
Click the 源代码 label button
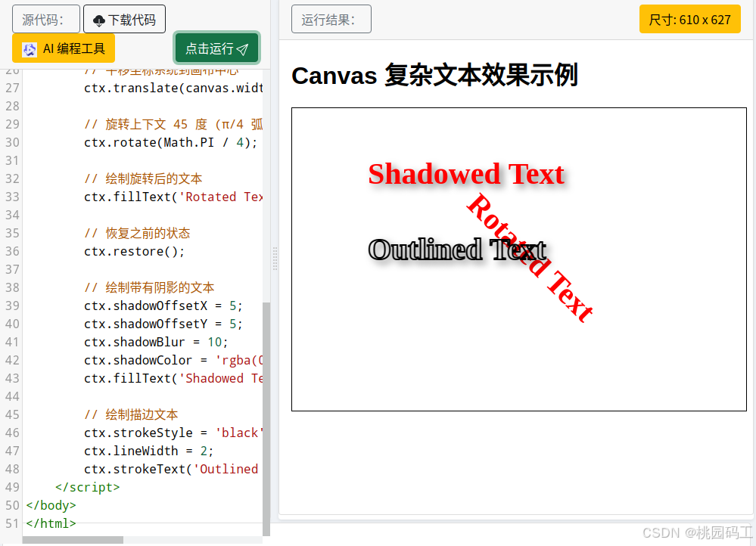[x=46, y=19]
